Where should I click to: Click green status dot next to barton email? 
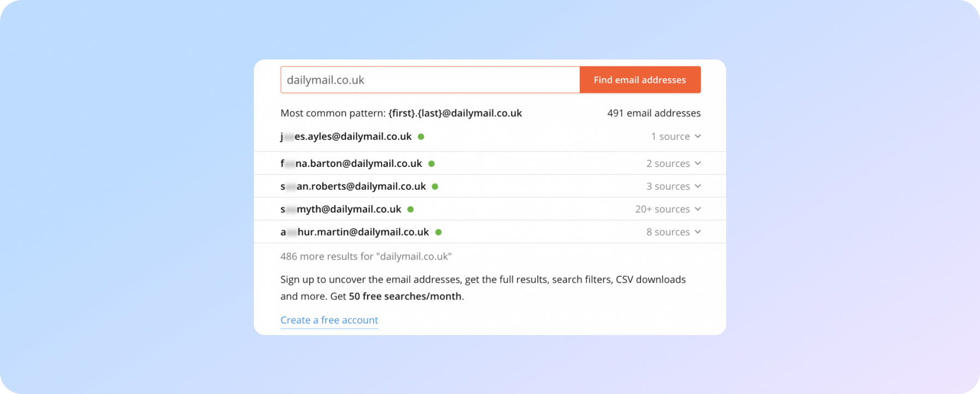click(431, 164)
